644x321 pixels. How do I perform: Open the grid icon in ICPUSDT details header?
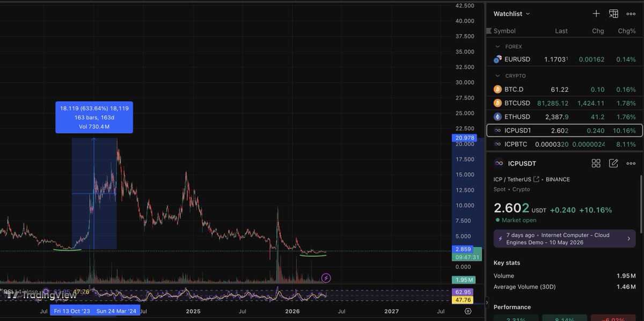596,163
